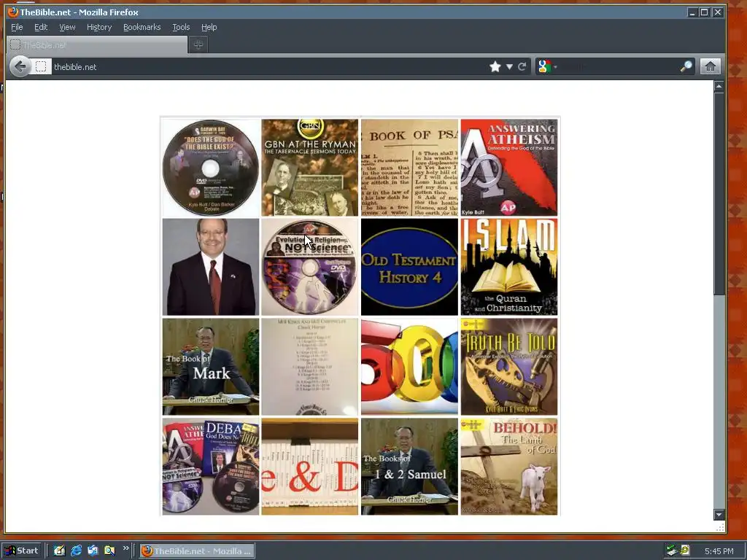Click the vertical scrollbar thumb

pyautogui.click(x=719, y=192)
